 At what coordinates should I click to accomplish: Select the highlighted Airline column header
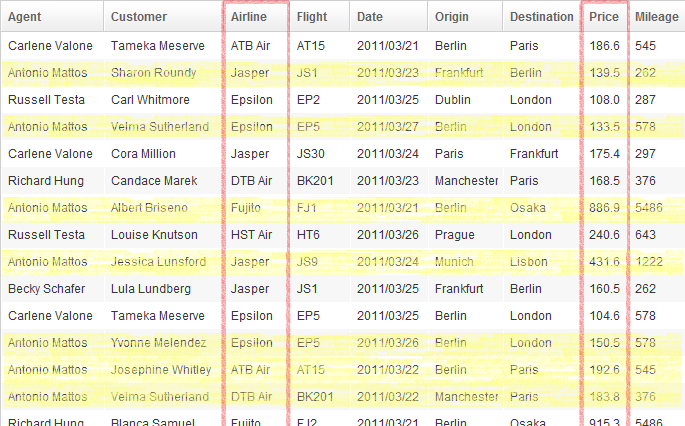click(256, 17)
